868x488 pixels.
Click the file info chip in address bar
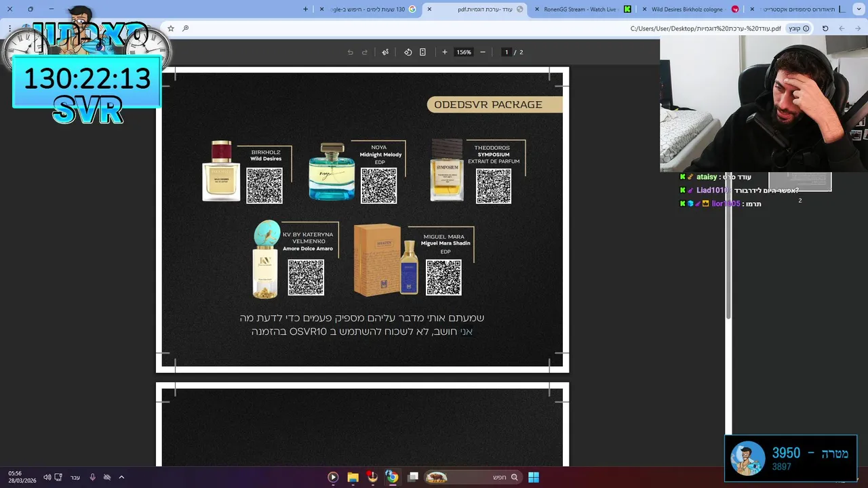click(x=798, y=28)
